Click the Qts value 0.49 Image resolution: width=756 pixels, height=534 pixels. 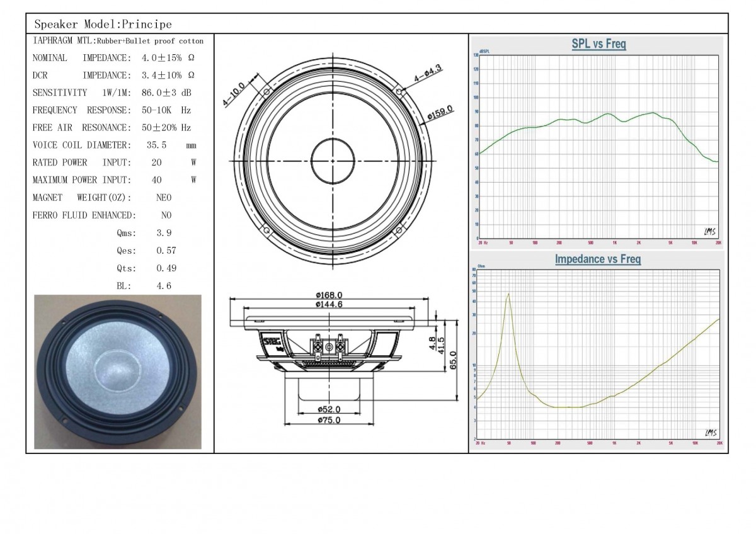coord(166,268)
